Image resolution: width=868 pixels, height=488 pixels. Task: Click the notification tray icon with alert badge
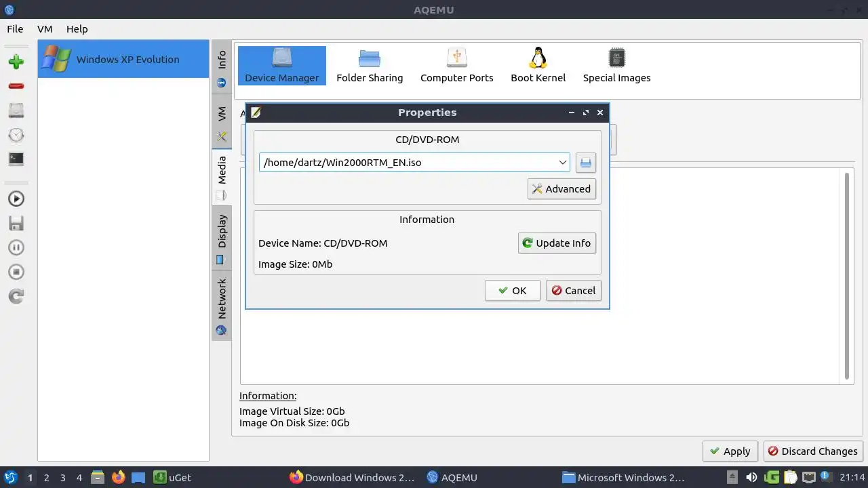coord(826,477)
